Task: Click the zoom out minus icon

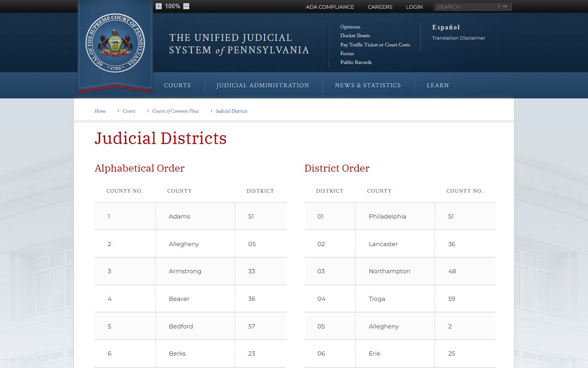Action: 186,6
